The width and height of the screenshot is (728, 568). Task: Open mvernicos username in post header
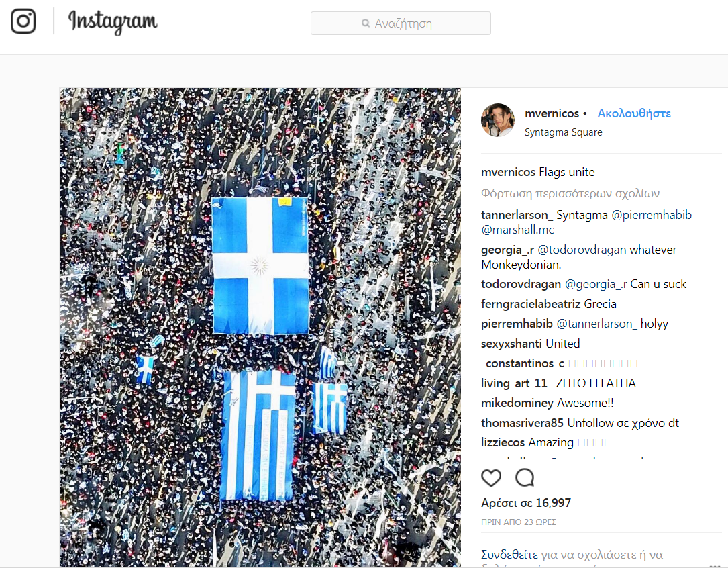coord(552,113)
